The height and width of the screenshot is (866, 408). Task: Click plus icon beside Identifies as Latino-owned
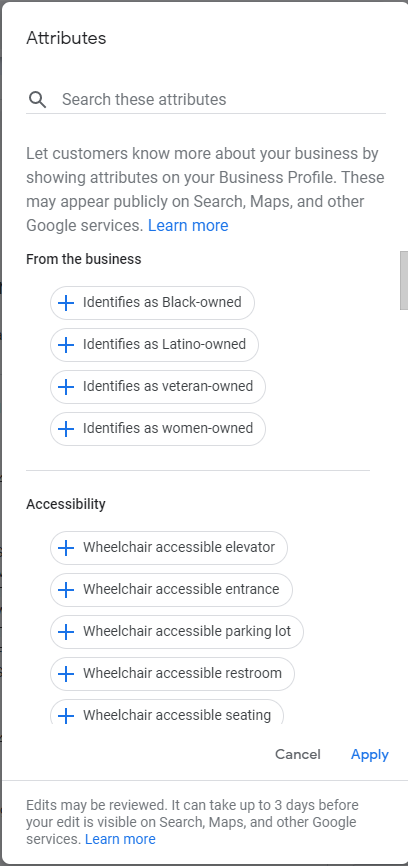(66, 345)
